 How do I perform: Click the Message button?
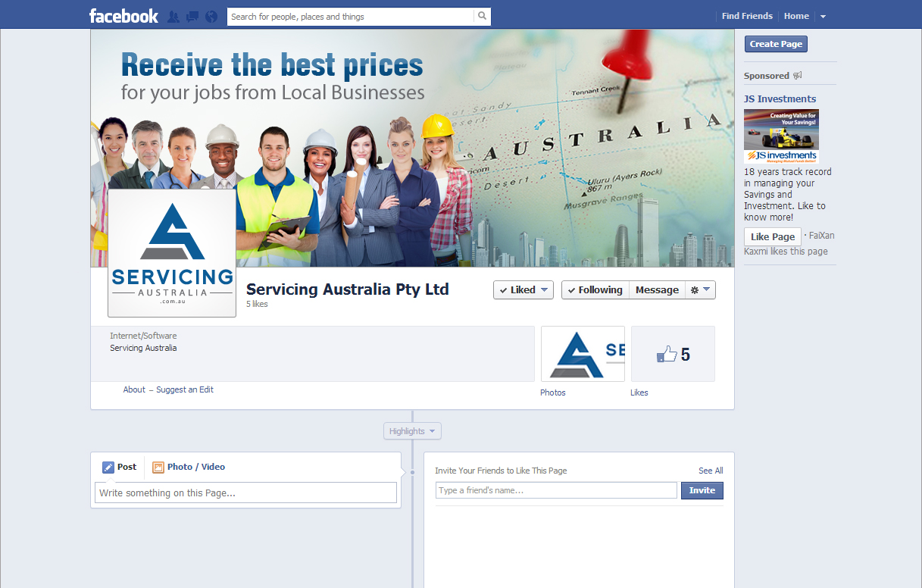point(657,289)
